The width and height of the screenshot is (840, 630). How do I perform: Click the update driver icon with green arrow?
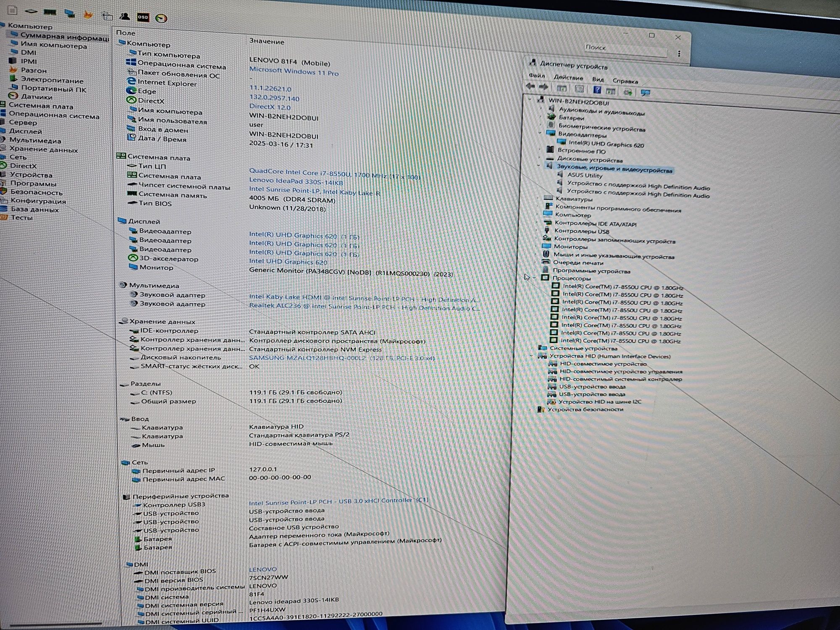tap(628, 92)
